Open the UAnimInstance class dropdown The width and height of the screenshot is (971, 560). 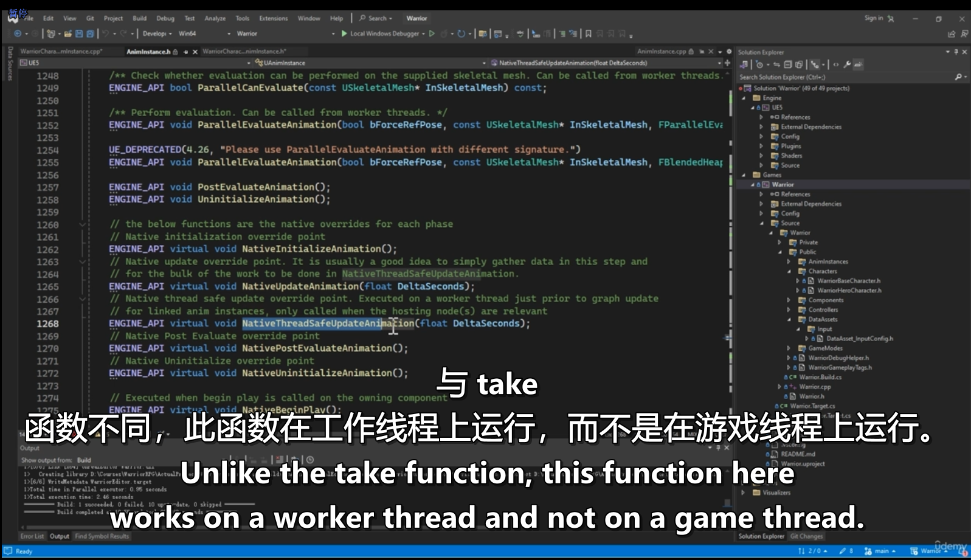(370, 63)
